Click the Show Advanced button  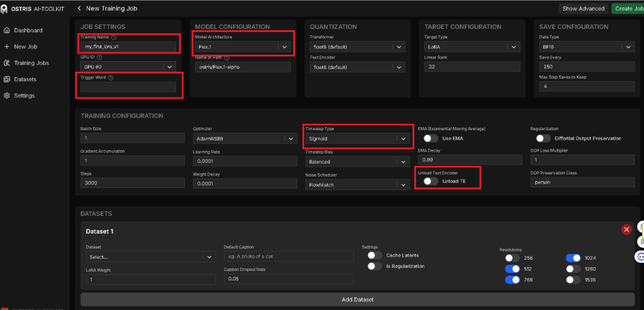583,8
